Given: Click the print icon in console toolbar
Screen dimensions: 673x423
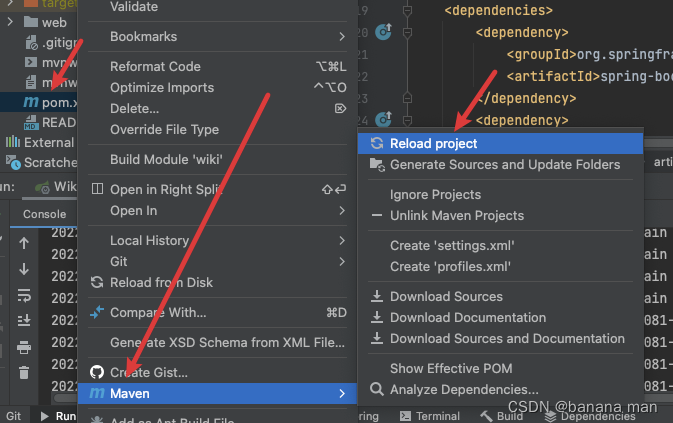Looking at the screenshot, I should 24,347.
